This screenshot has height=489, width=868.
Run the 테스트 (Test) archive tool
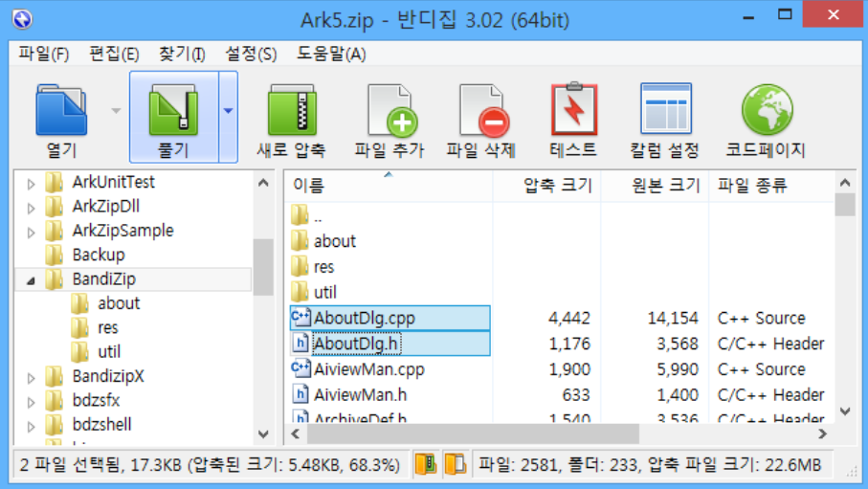[x=574, y=108]
